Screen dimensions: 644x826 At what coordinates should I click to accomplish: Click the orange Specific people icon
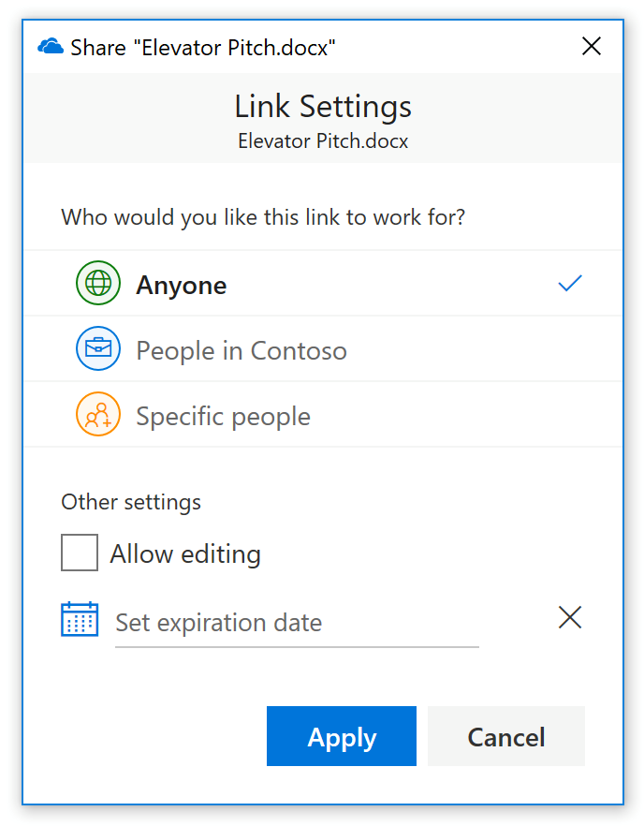pyautogui.click(x=98, y=415)
